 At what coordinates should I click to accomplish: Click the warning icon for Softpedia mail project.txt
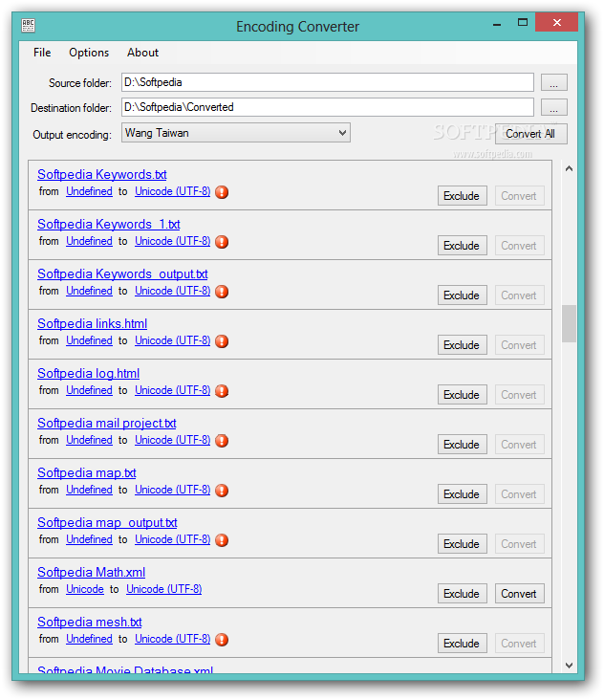(222, 441)
